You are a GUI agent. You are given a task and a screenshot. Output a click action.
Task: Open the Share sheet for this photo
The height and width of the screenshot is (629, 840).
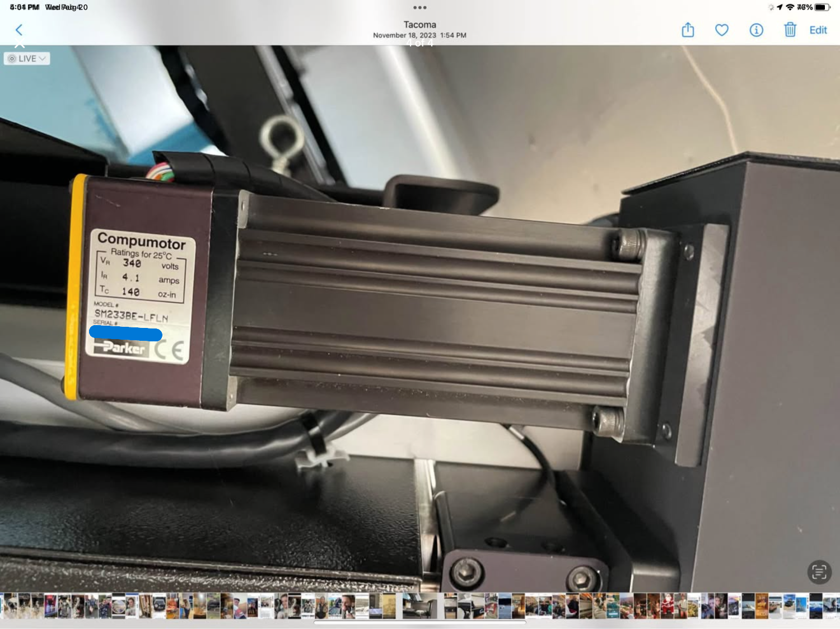click(x=688, y=30)
